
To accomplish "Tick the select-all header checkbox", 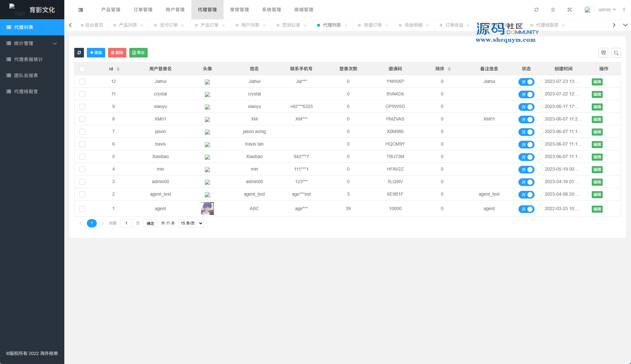I will 82,69.
